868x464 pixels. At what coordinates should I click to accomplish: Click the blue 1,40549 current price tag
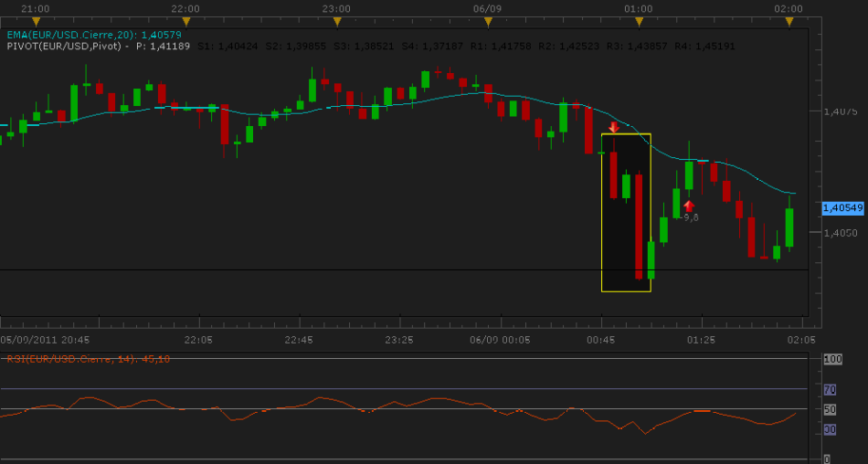point(843,208)
